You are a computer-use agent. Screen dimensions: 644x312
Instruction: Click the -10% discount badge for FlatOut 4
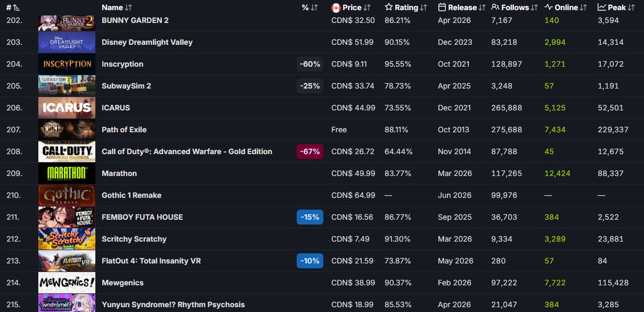pyautogui.click(x=310, y=261)
